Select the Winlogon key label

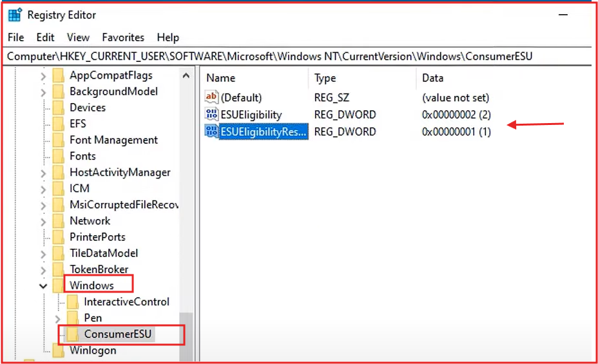pos(93,350)
